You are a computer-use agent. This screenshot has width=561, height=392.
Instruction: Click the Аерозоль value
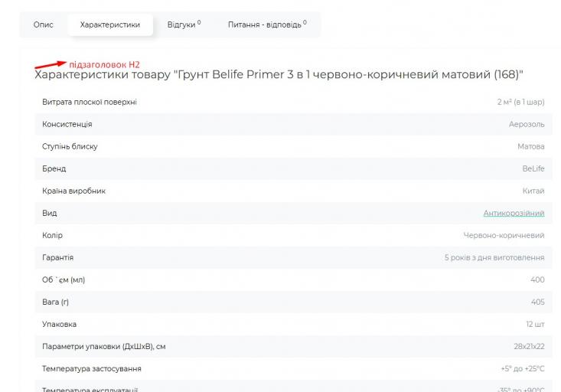[527, 124]
